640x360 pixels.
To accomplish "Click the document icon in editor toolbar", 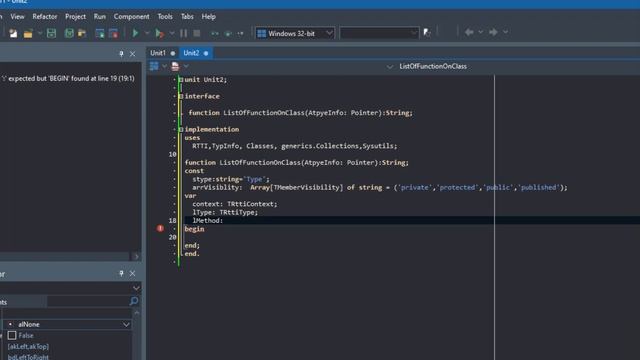I will [176, 66].
